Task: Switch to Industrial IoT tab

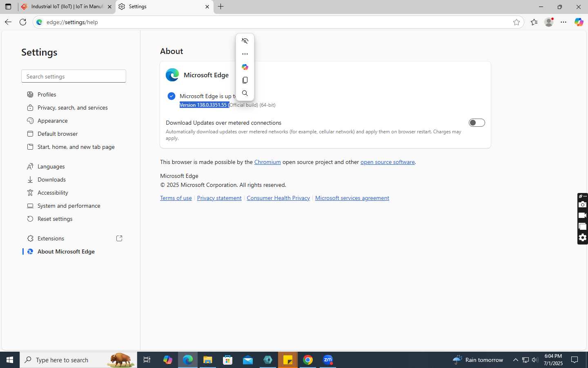Action: (67, 7)
